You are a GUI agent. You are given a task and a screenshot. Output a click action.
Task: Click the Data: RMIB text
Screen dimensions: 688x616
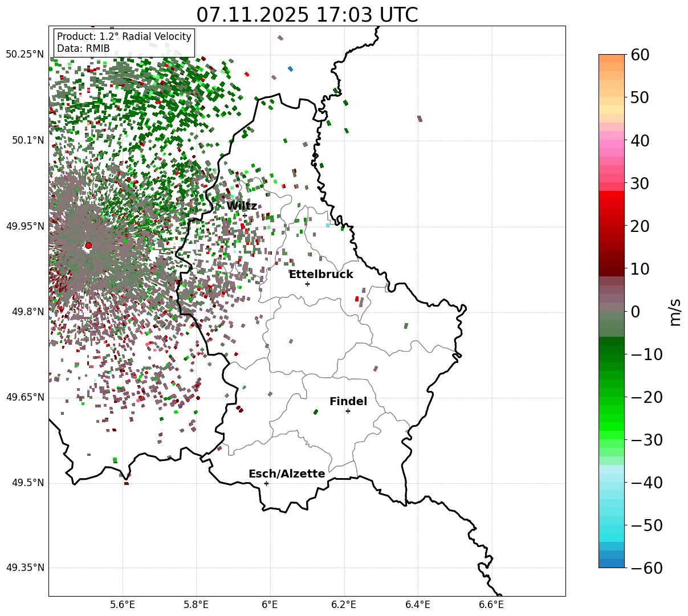click(x=83, y=48)
